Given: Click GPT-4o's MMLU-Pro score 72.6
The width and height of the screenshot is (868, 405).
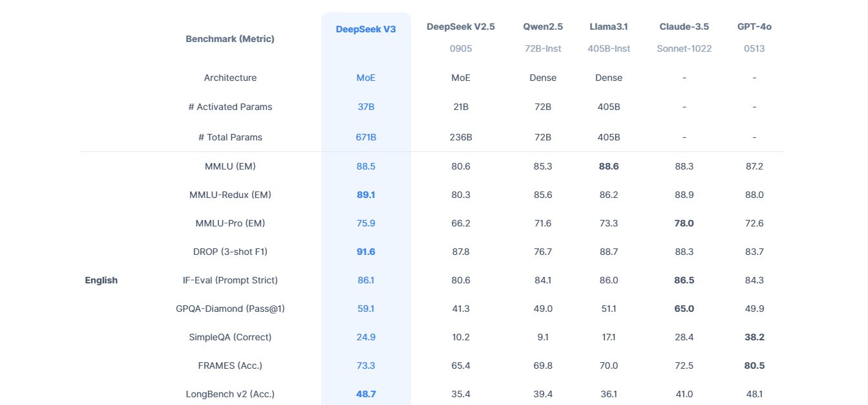Looking at the screenshot, I should click(x=754, y=223).
